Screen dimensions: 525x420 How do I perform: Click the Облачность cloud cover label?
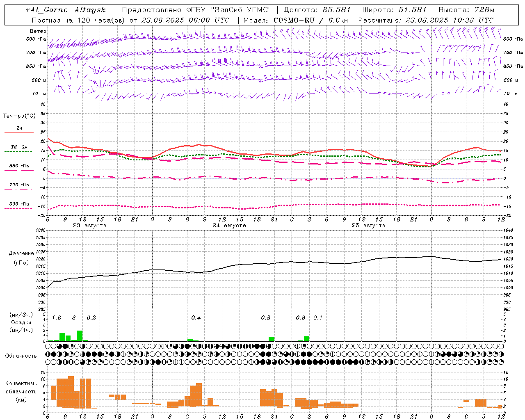[21, 356]
